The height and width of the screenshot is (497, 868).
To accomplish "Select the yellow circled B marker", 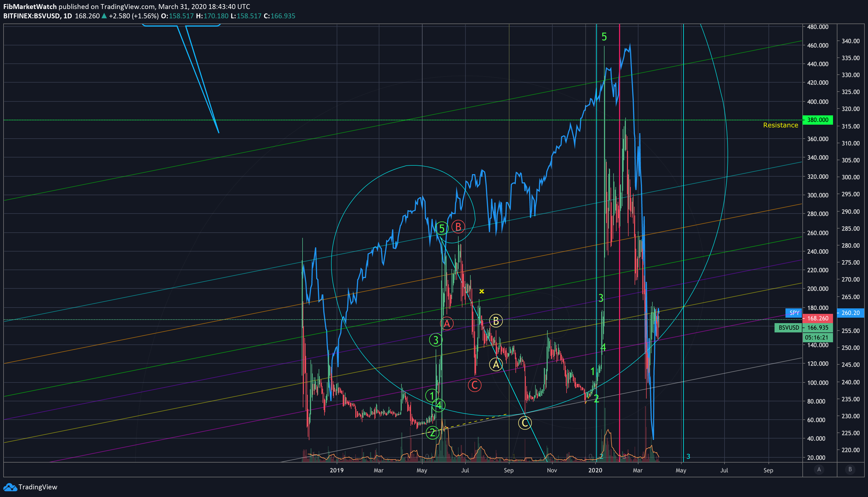I will click(x=496, y=321).
